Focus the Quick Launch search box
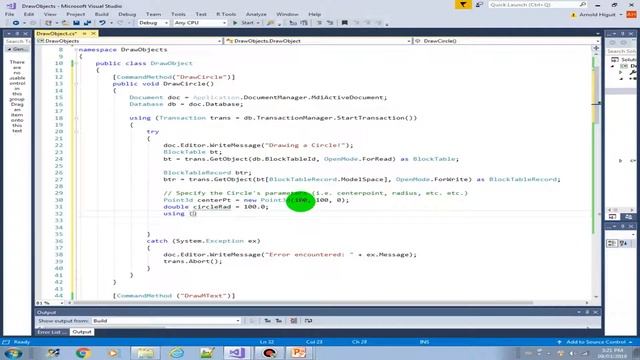The image size is (640, 360). 538,4
